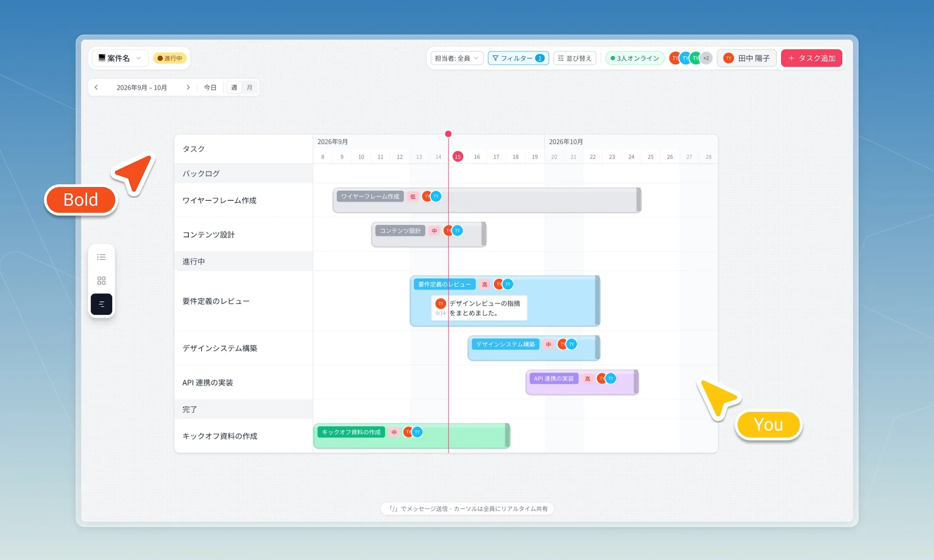Switch to board grid view icon

[x=101, y=280]
